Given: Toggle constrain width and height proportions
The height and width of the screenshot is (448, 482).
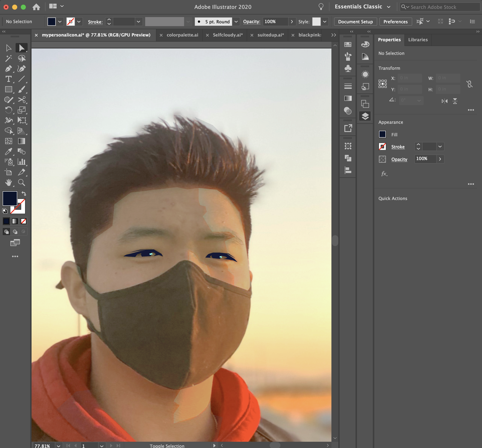Looking at the screenshot, I should click(x=469, y=84).
